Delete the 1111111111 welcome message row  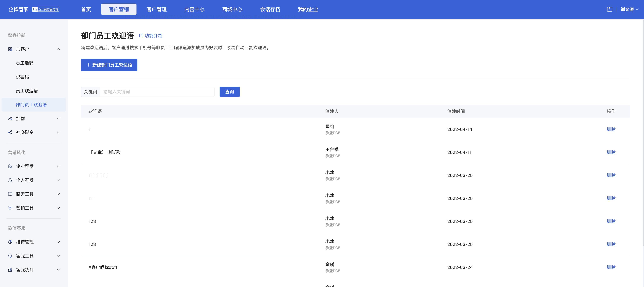(x=611, y=175)
